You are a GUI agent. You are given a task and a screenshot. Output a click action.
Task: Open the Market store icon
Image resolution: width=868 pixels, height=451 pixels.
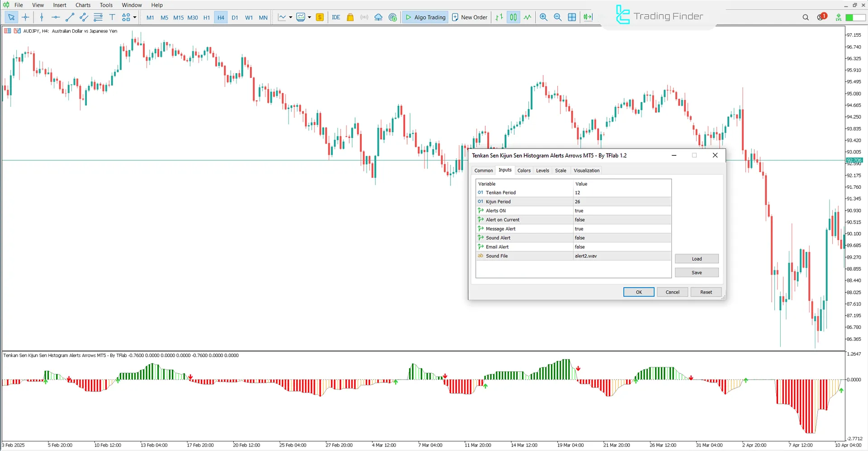pyautogui.click(x=350, y=17)
